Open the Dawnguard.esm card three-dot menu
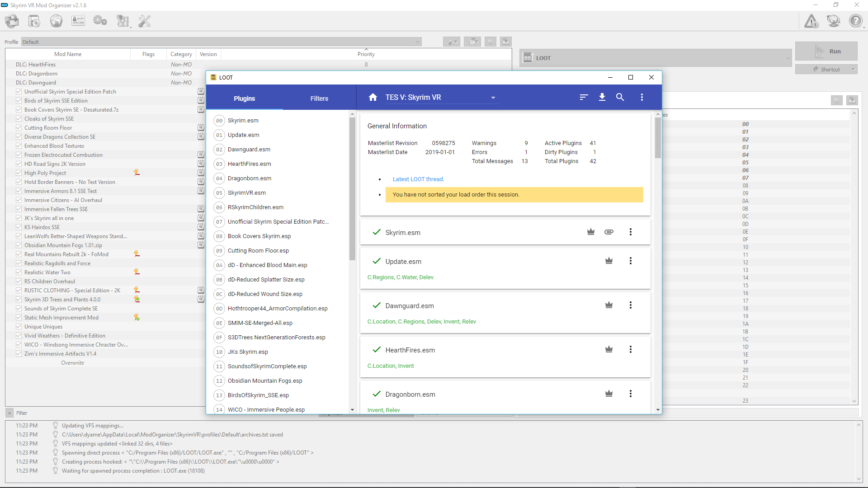 pyautogui.click(x=631, y=305)
